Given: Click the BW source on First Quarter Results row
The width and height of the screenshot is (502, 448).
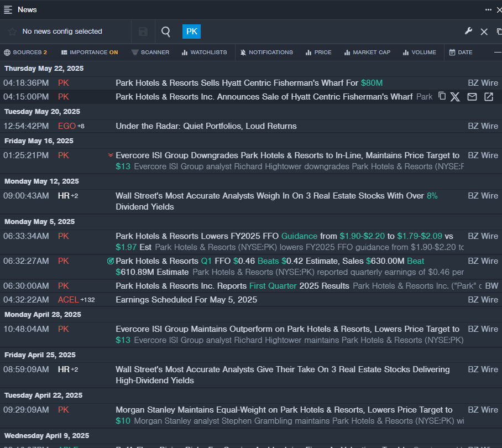Looking at the screenshot, I should (491, 286).
